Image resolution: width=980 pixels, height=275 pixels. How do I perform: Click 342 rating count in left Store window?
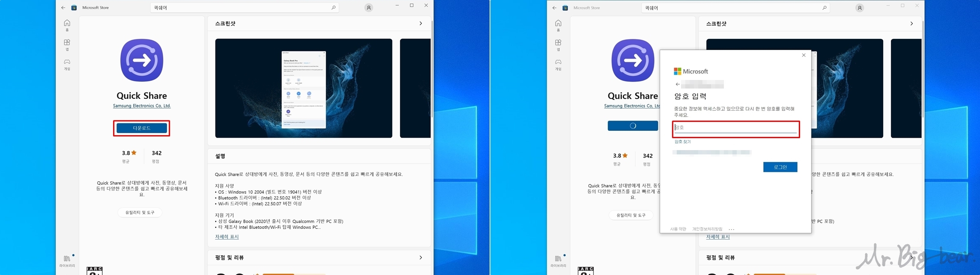[x=156, y=153]
